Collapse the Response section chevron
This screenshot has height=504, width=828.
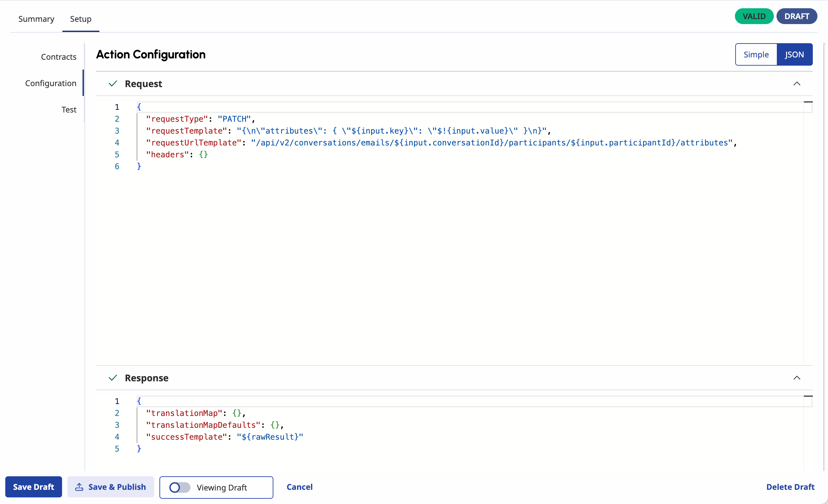(796, 378)
